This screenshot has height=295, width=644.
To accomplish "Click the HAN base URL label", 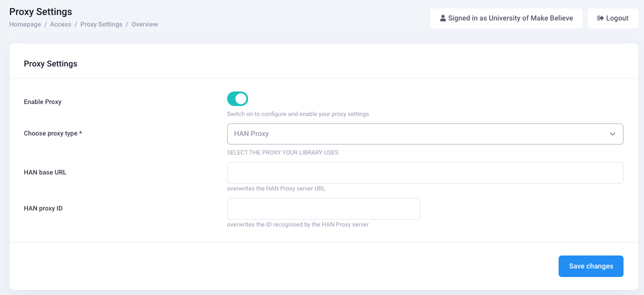I will click(x=45, y=172).
